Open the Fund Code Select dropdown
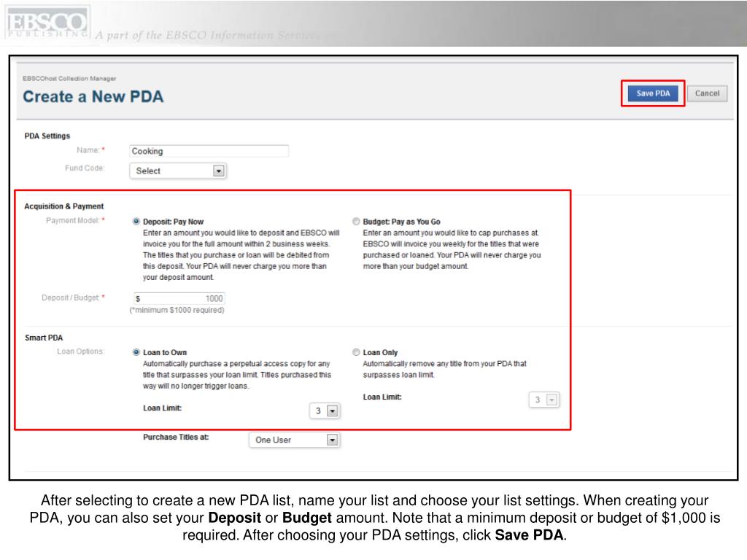Image resolution: width=747 pixels, height=560 pixels. pyautogui.click(x=178, y=171)
